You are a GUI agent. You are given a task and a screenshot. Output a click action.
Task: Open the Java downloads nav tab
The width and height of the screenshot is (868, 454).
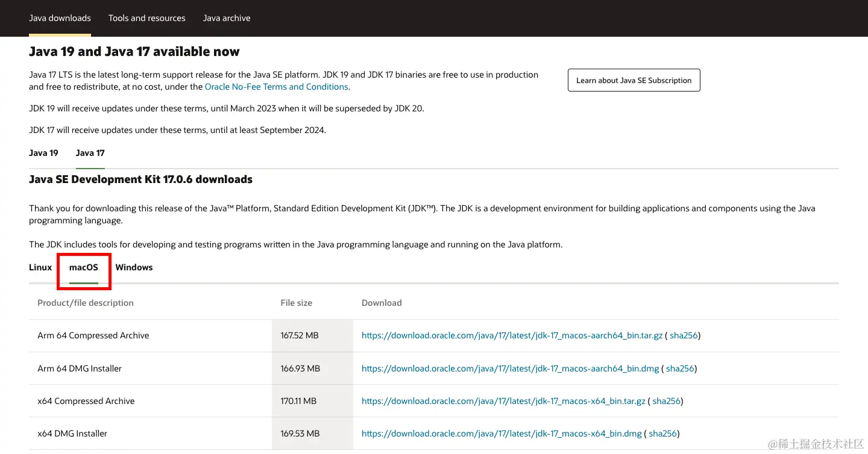click(x=60, y=18)
